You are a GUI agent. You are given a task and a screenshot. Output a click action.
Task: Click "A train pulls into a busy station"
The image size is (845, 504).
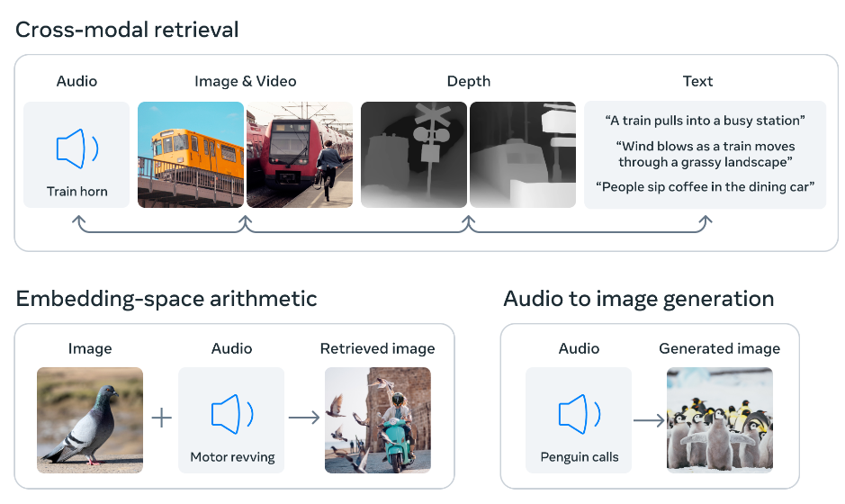point(705,121)
